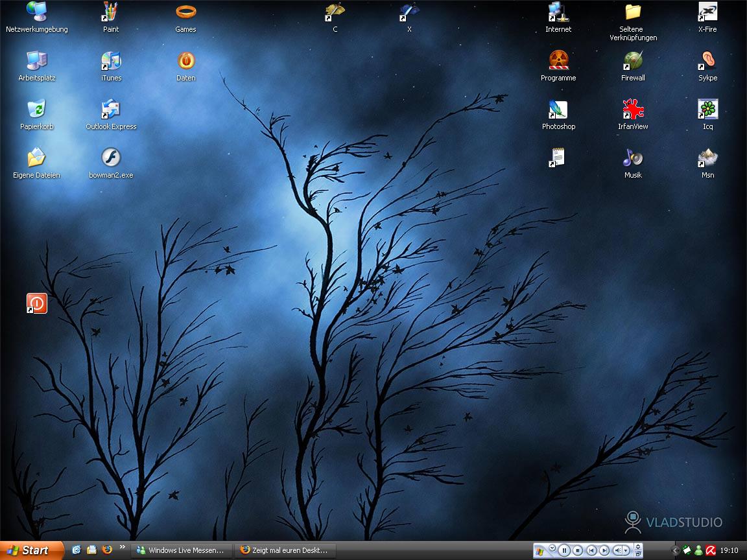
Task: Click the green network tray icon
Action: pos(687,550)
